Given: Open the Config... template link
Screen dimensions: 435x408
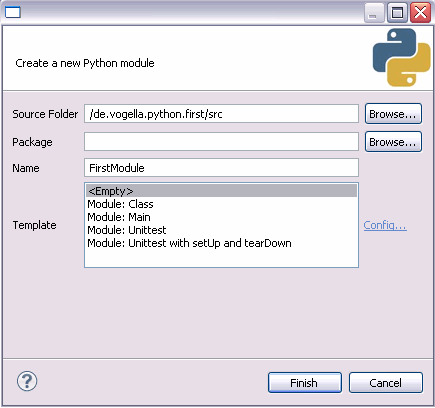Looking at the screenshot, I should pyautogui.click(x=385, y=225).
